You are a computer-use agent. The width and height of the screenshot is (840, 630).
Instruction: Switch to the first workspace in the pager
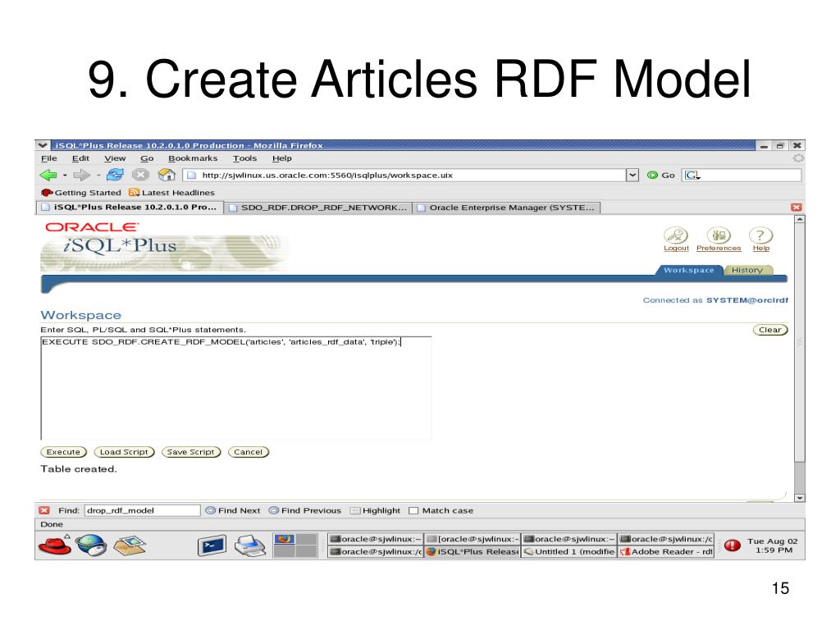point(284,539)
